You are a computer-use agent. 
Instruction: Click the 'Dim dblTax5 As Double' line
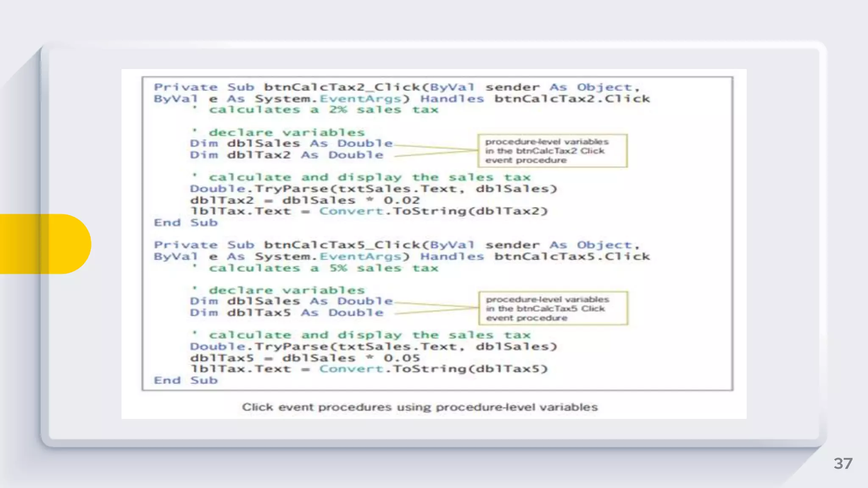287,313
